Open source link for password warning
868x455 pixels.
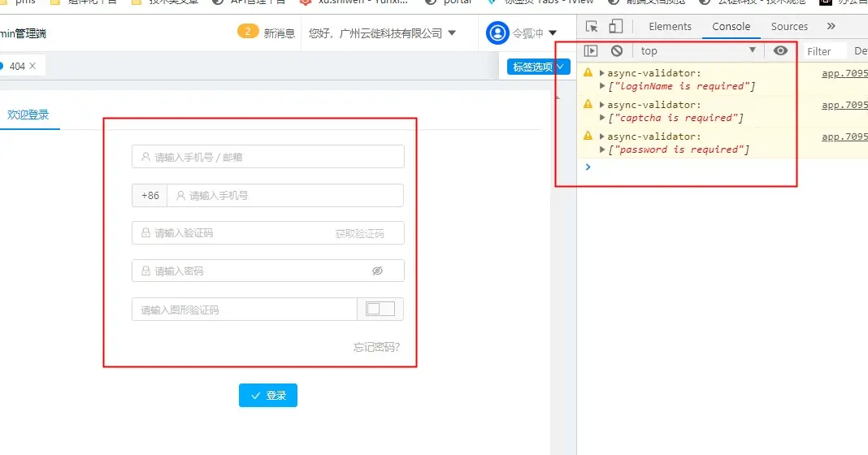click(x=844, y=136)
